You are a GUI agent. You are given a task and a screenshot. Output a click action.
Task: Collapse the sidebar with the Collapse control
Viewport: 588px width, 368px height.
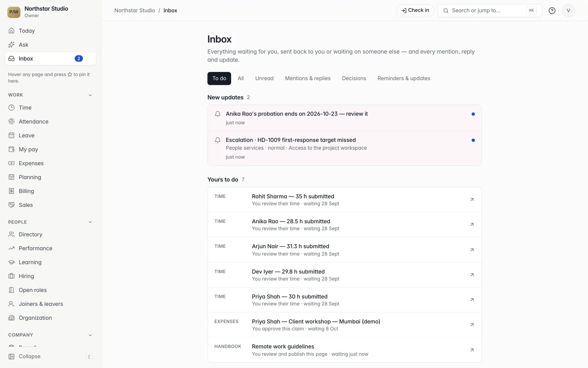tap(50, 356)
